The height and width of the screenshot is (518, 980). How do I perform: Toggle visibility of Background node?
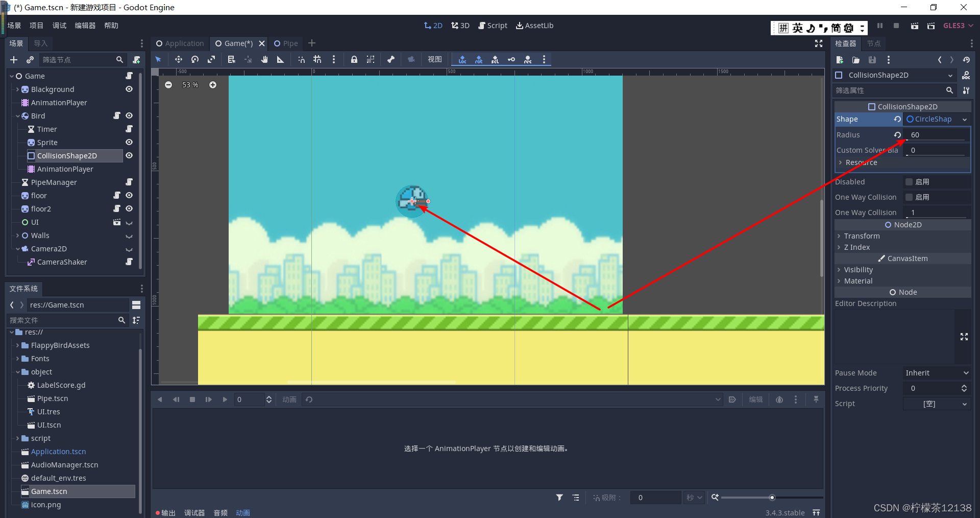click(x=129, y=89)
